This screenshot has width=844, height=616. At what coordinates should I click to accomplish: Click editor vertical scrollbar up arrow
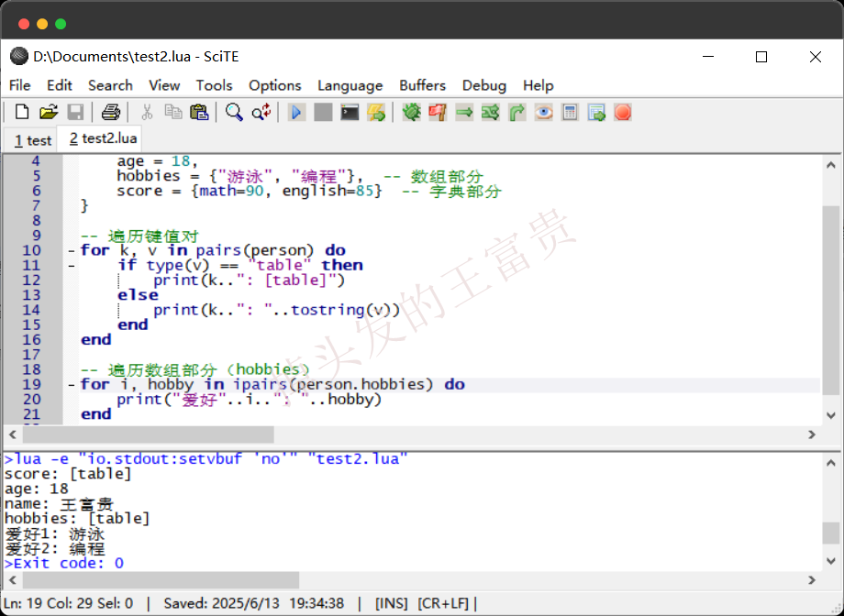coord(830,165)
